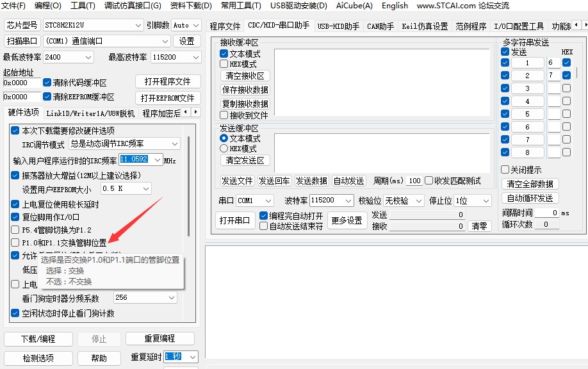Switch to the Keil仿真设置 tab
Viewport: 588px width, 369px height.
click(425, 26)
